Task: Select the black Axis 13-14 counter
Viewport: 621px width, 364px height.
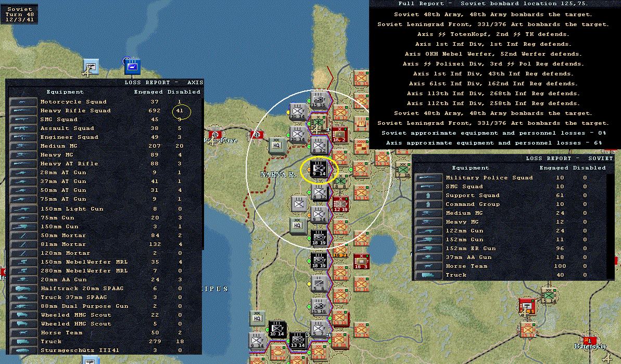Action: point(298,339)
